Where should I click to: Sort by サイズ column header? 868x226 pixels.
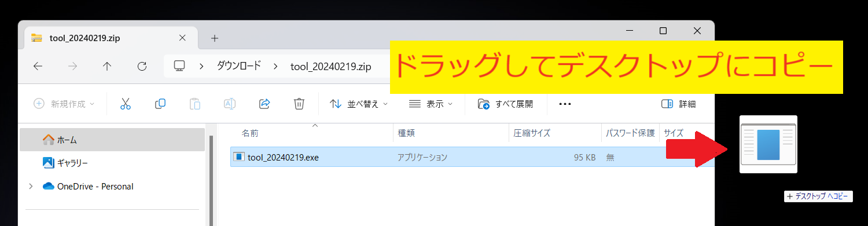pyautogui.click(x=674, y=133)
